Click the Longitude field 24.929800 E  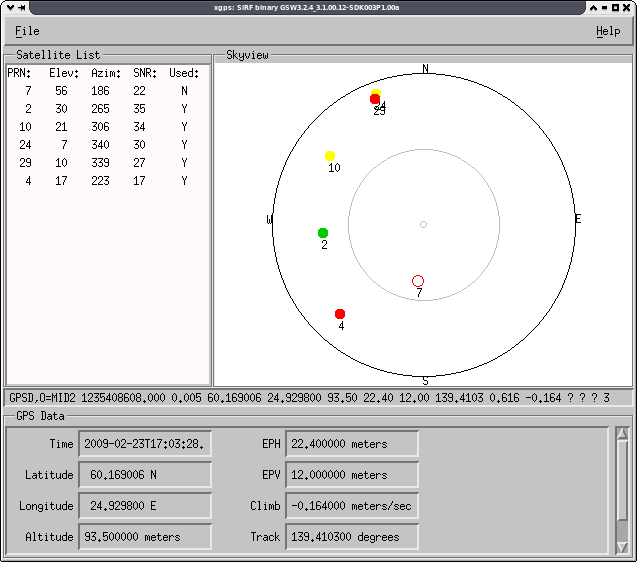[145, 506]
